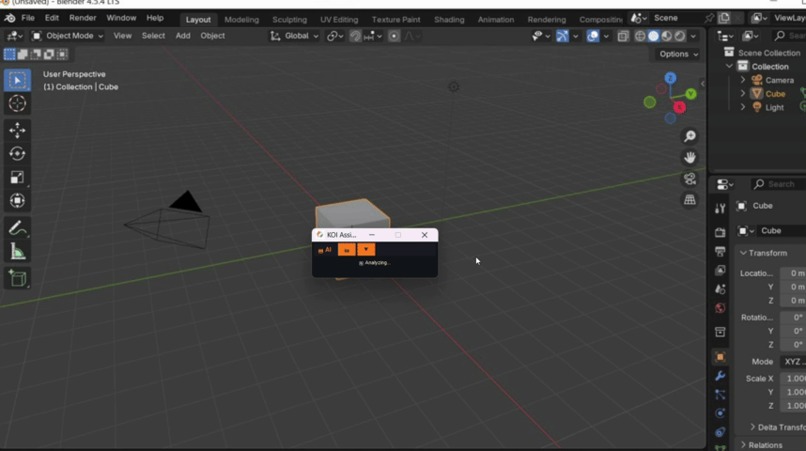
Task: Open the pivot point dropdown
Action: pos(335,36)
